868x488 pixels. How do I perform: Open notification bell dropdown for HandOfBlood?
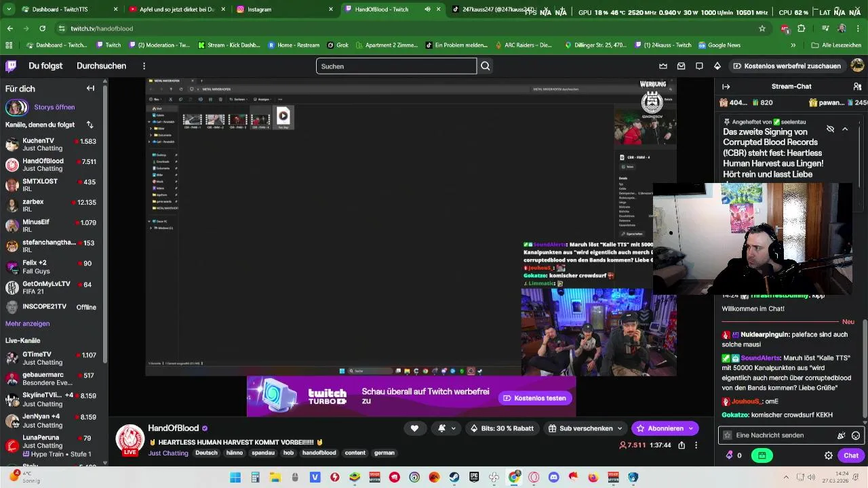coord(446,428)
